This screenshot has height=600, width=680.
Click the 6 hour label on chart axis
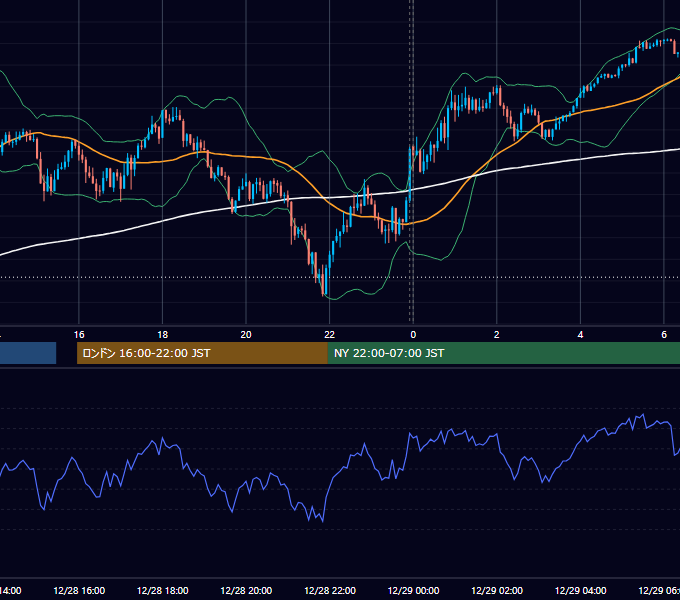664,335
